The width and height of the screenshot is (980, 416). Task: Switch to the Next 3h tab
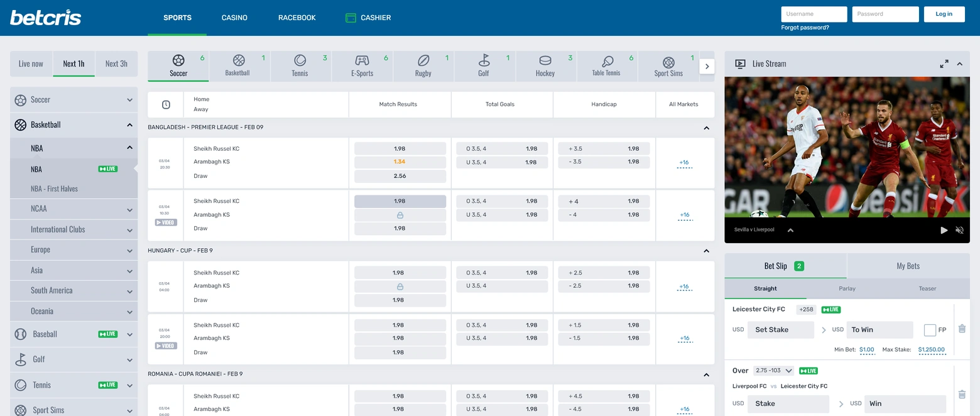click(x=116, y=63)
